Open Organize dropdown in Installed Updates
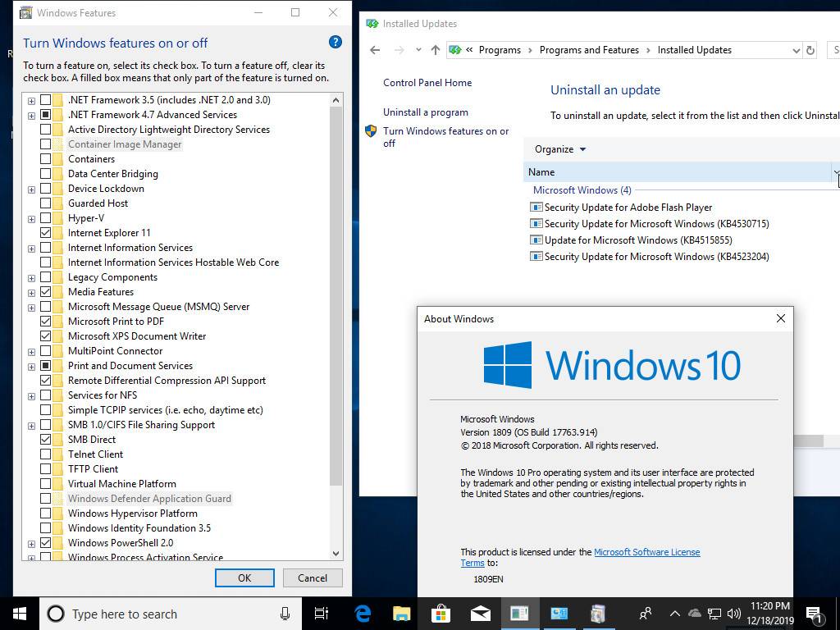 pyautogui.click(x=559, y=149)
